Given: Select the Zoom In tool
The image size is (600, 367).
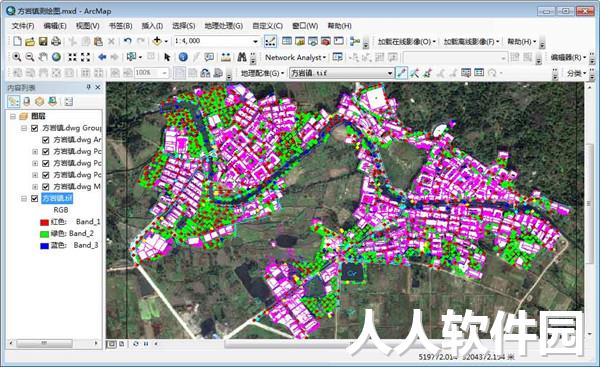Looking at the screenshot, I should (x=16, y=57).
